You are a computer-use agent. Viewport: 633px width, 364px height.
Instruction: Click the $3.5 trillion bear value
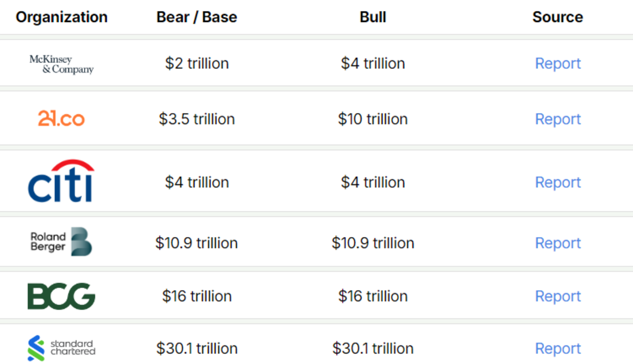pyautogui.click(x=197, y=119)
